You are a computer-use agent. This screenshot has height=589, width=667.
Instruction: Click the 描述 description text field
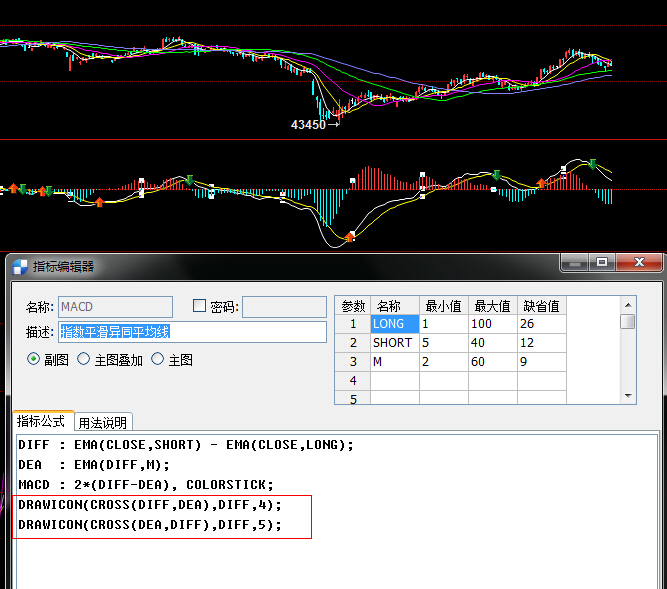pyautogui.click(x=192, y=332)
